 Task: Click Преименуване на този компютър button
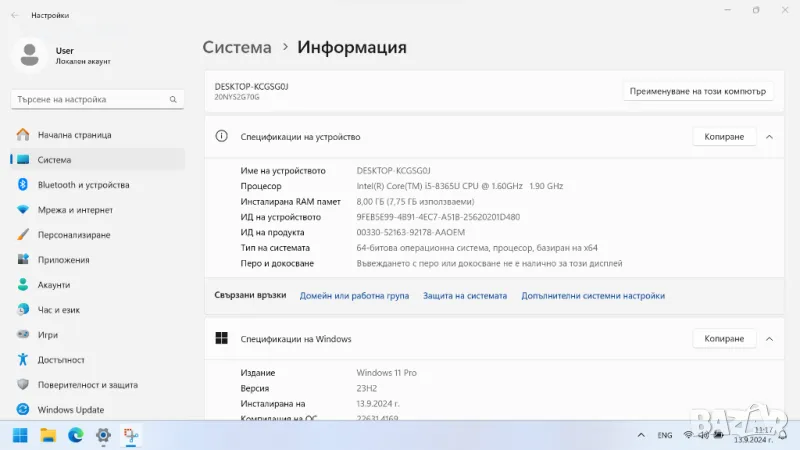[698, 91]
